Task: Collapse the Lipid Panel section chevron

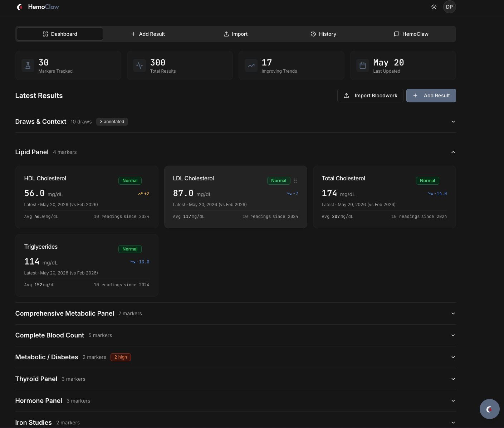Action: (453, 152)
